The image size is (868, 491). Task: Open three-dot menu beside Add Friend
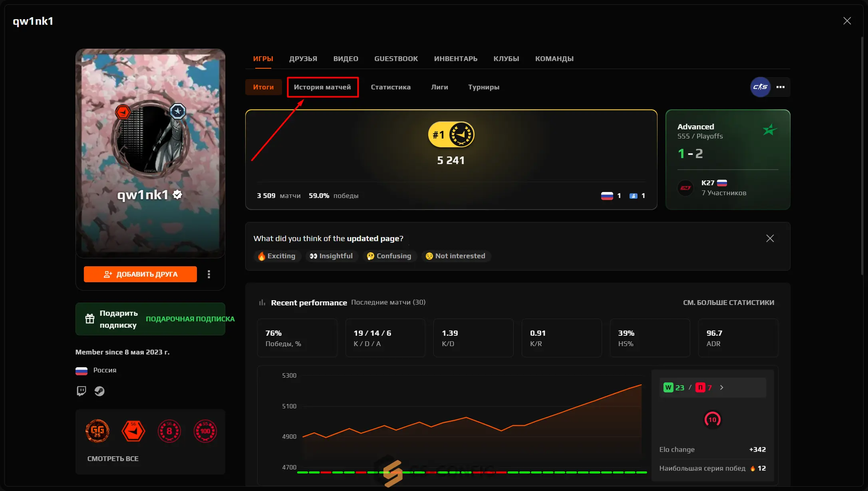coord(209,274)
